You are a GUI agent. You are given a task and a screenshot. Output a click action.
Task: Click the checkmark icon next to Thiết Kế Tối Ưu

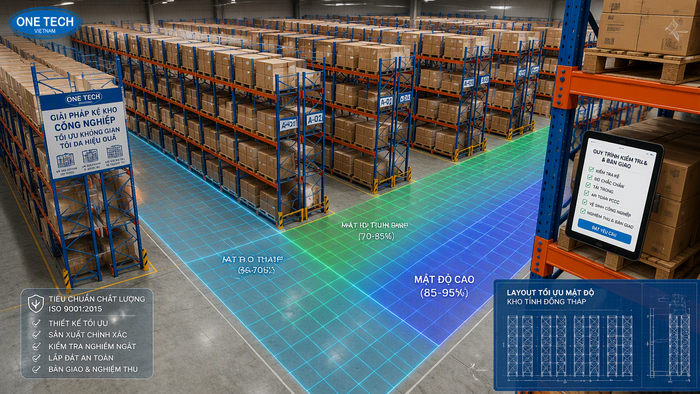pyautogui.click(x=36, y=323)
